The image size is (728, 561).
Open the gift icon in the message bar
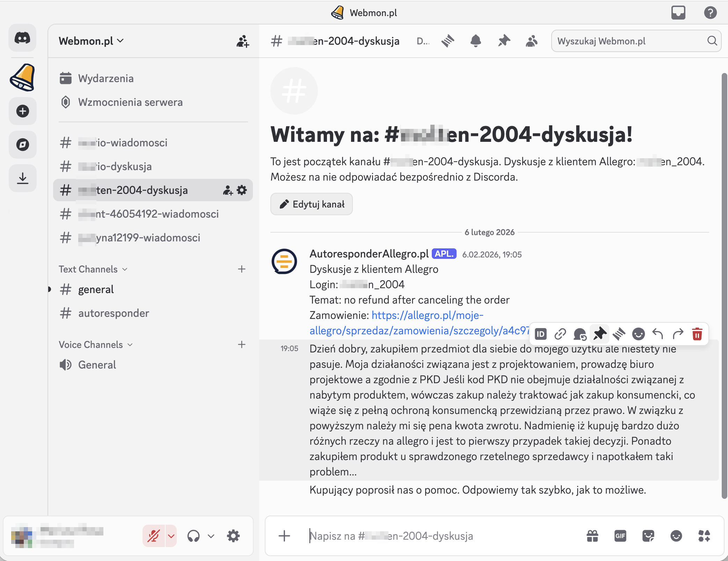pyautogui.click(x=593, y=536)
